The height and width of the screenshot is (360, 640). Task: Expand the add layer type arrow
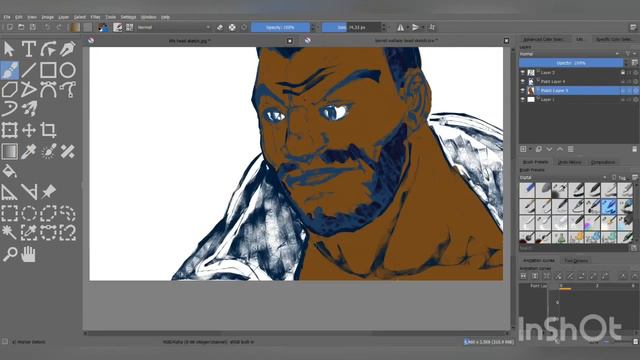tap(530, 149)
